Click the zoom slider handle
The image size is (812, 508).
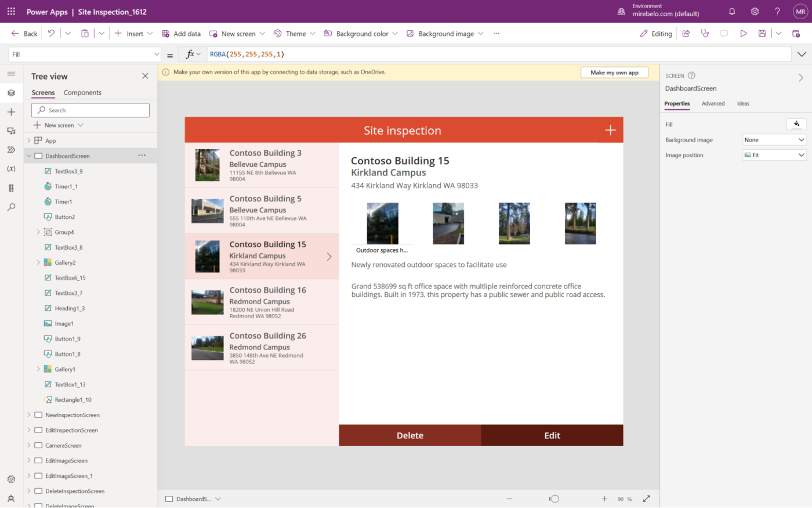coord(554,499)
